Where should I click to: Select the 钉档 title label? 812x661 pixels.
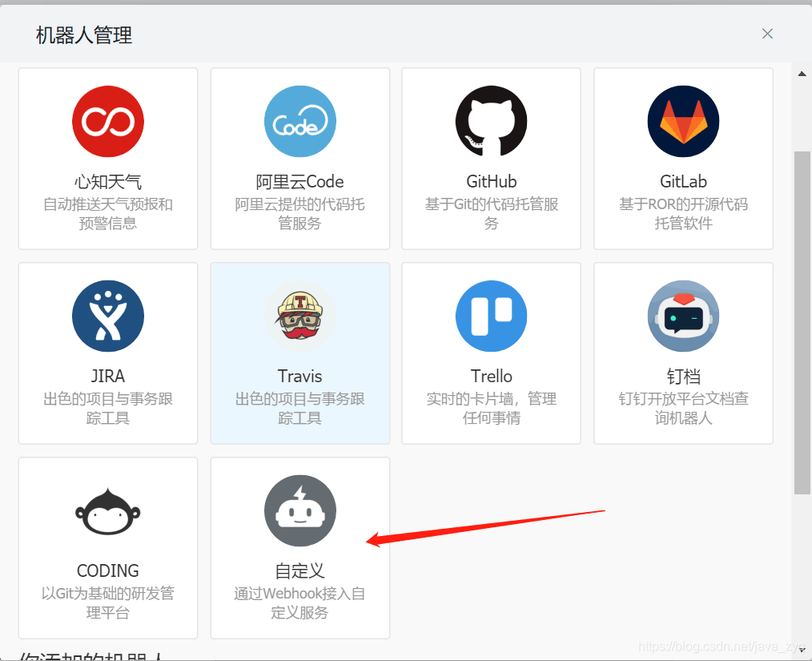[683, 376]
